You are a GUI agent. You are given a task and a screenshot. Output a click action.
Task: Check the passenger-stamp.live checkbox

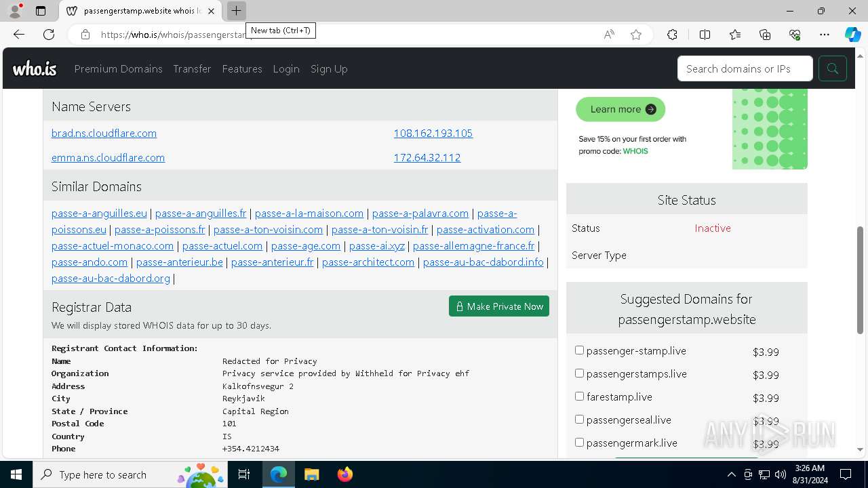click(x=579, y=350)
